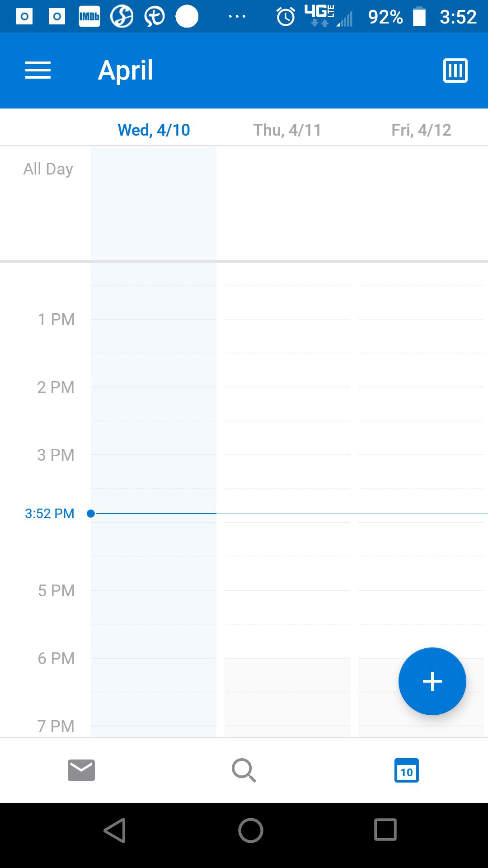Screen dimensions: 488x868
Task: Tap the 1 PM slot on Wednesday
Action: pos(154,336)
